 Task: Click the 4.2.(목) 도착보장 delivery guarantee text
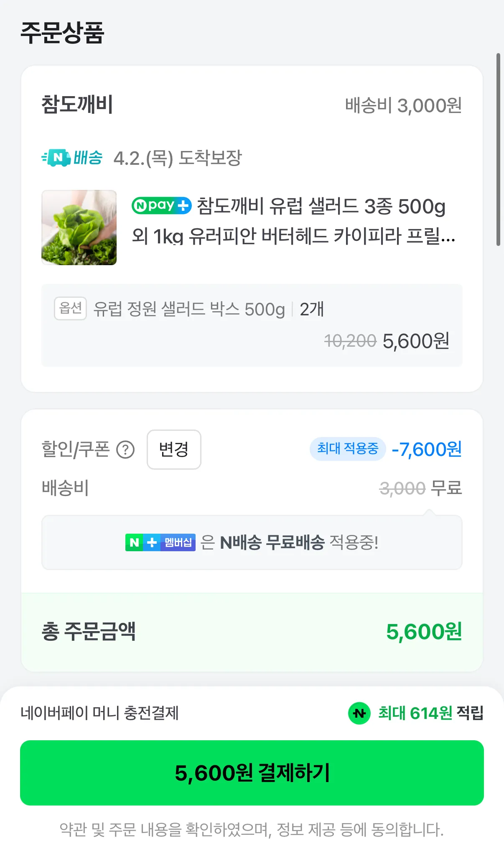click(178, 158)
